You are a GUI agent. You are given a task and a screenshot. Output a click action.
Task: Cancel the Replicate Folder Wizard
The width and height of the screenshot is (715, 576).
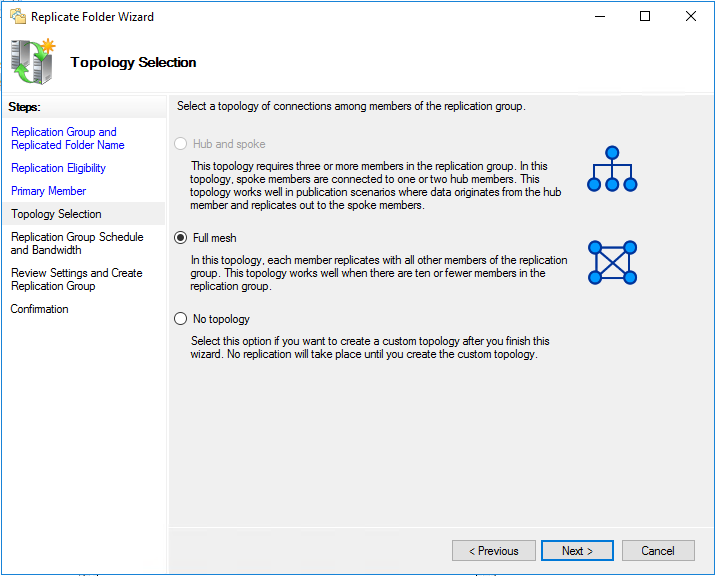click(658, 551)
